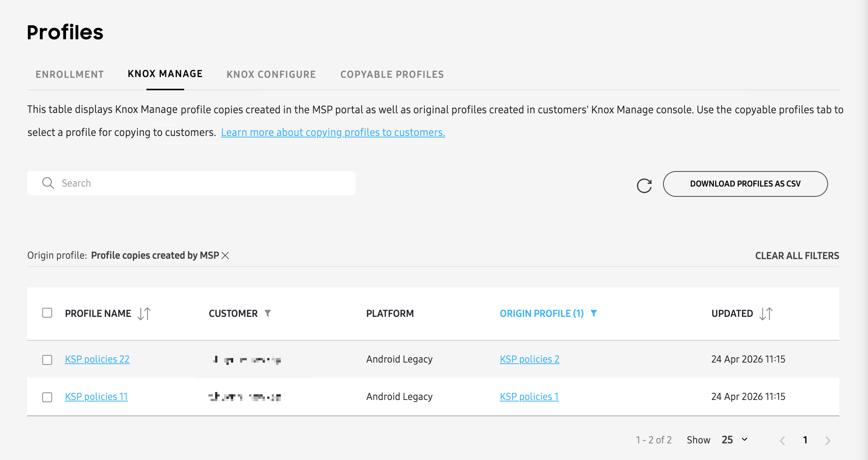Switch to the Enrollment tab
The height and width of the screenshot is (460, 868).
pyautogui.click(x=69, y=74)
